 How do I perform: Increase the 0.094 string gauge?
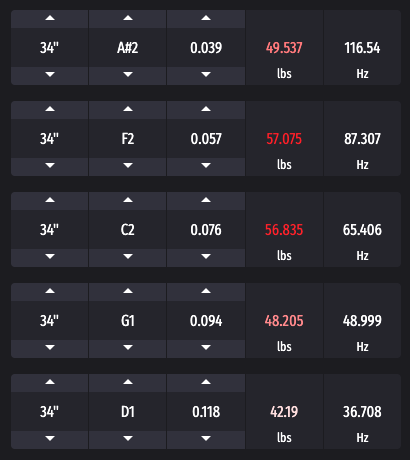point(206,292)
